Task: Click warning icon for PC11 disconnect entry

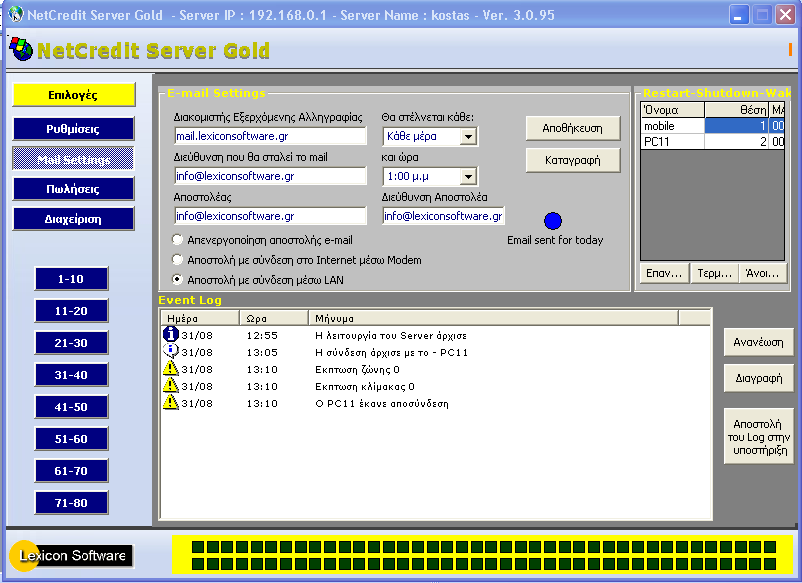Action: (170, 402)
